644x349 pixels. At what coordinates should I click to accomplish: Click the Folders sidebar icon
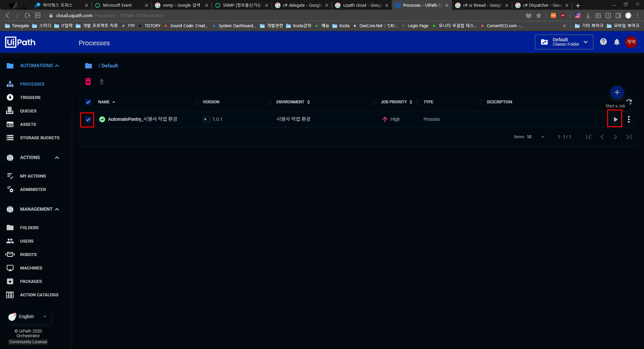point(10,228)
